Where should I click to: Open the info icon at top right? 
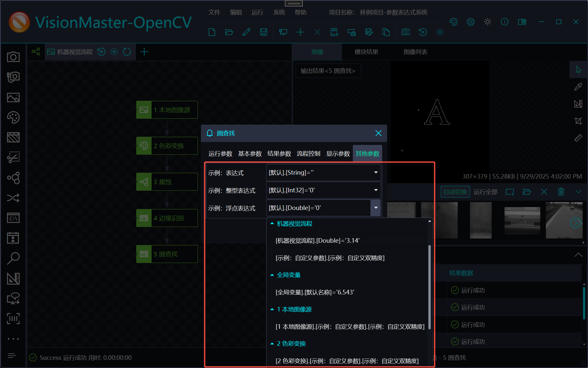click(505, 22)
